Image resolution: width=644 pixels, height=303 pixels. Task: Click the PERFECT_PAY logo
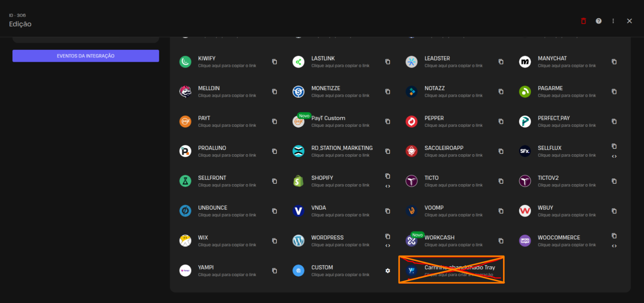point(525,121)
